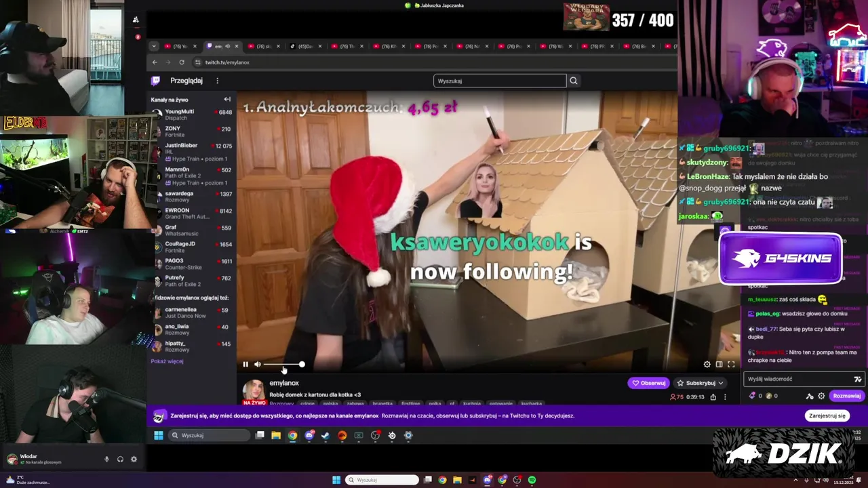Collapse the live channels sidebar arrow
868x488 pixels.
click(x=227, y=99)
